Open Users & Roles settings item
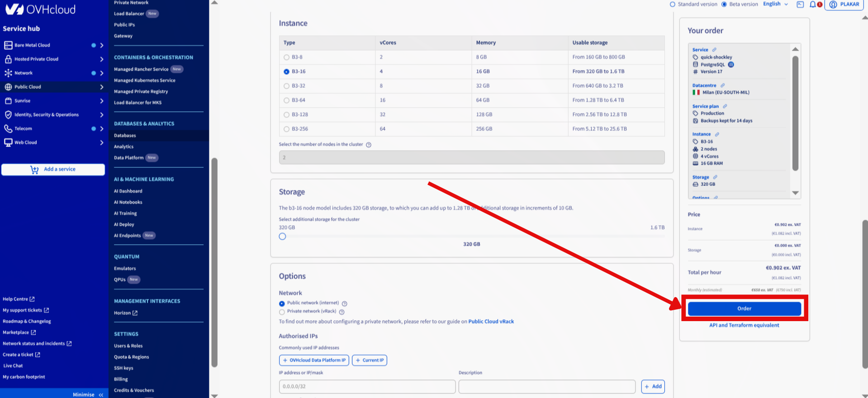Image resolution: width=868 pixels, height=398 pixels. pos(128,346)
